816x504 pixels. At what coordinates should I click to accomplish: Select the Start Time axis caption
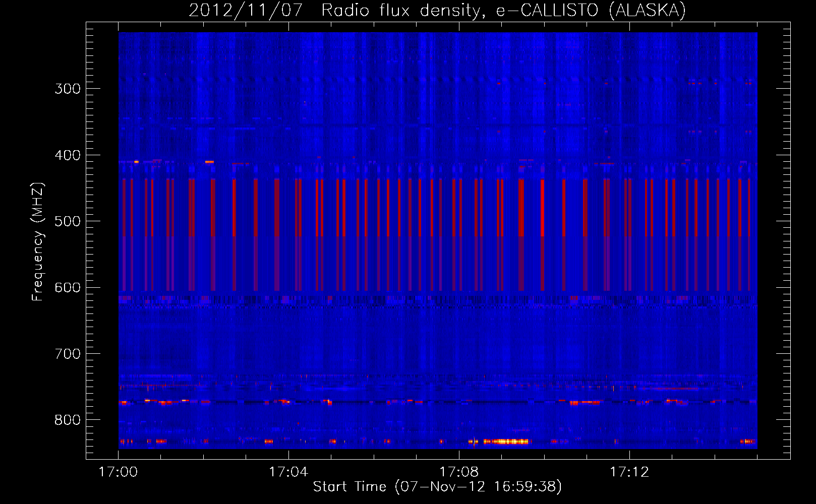tap(437, 487)
